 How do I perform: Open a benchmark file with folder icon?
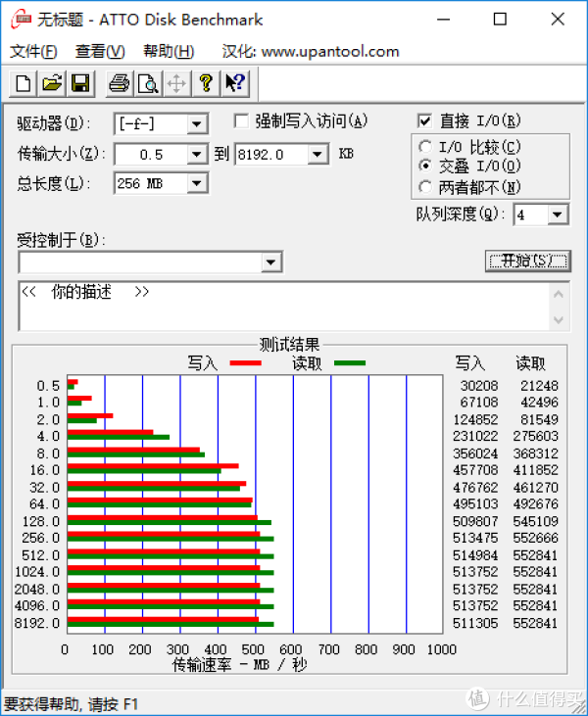pyautogui.click(x=52, y=83)
